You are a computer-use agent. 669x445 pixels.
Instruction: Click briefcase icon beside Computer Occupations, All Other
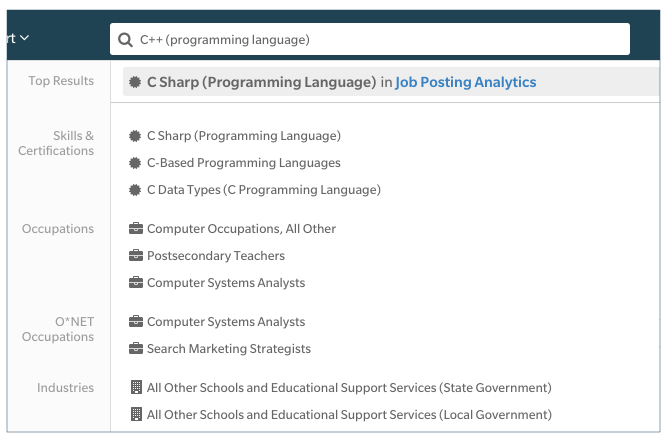coord(136,229)
